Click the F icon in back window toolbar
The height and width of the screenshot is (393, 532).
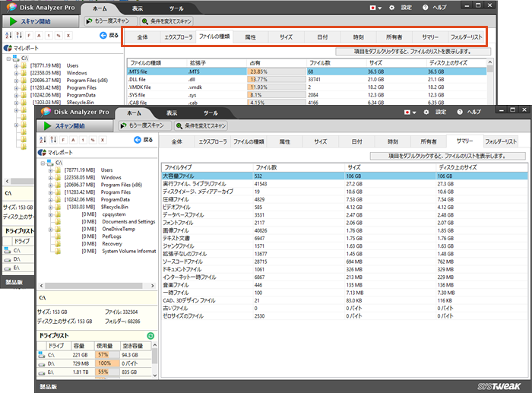29,35
